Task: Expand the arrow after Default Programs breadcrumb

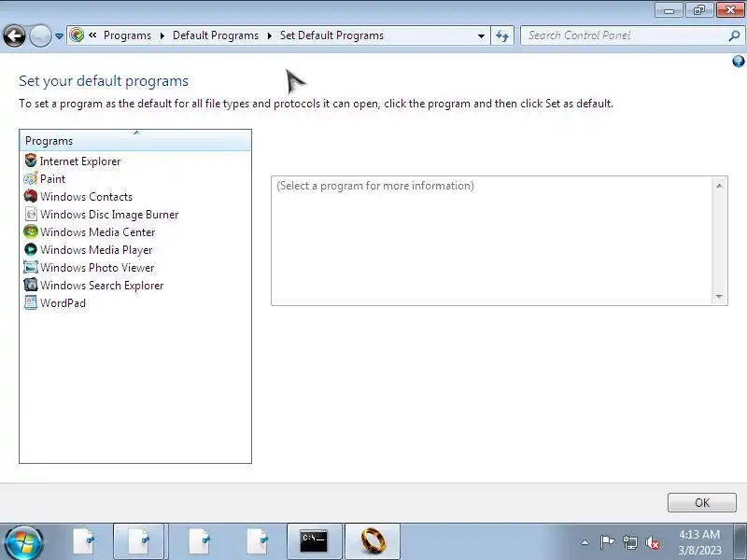Action: tap(270, 35)
